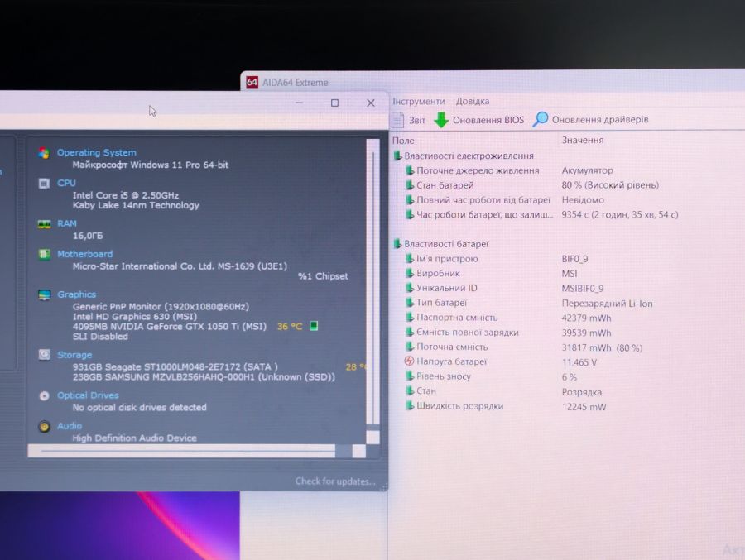Click the Seagate ST1000LM048 drive entry
The image size is (745, 560).
point(175,366)
